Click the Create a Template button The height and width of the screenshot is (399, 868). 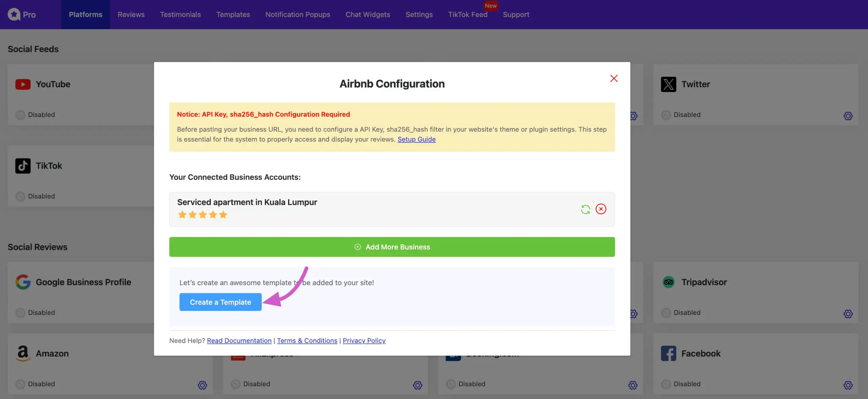220,302
